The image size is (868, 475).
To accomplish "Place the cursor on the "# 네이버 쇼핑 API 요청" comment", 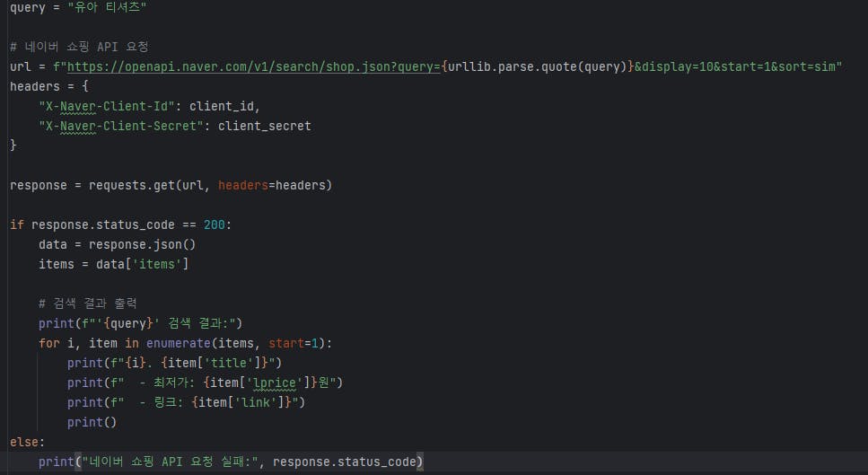I will tap(79, 47).
